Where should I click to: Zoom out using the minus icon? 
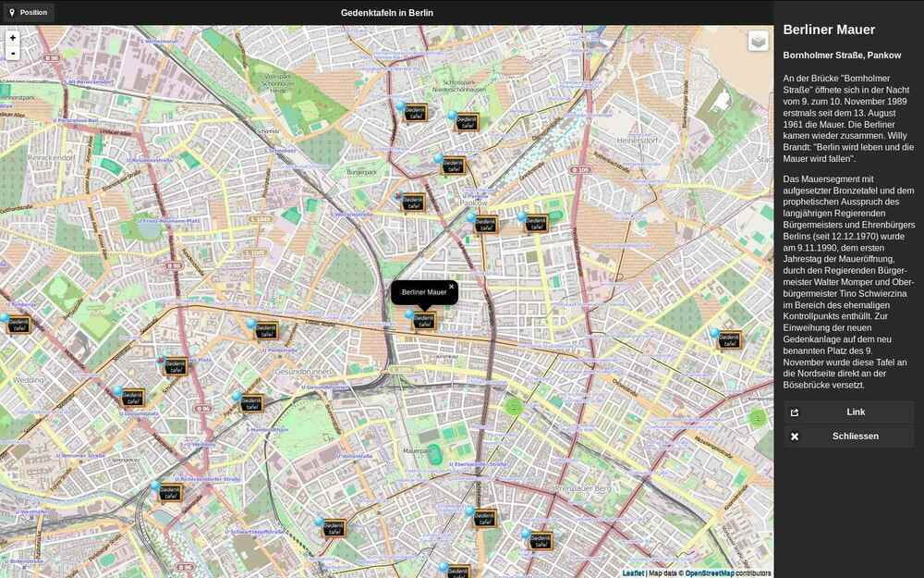(12, 54)
